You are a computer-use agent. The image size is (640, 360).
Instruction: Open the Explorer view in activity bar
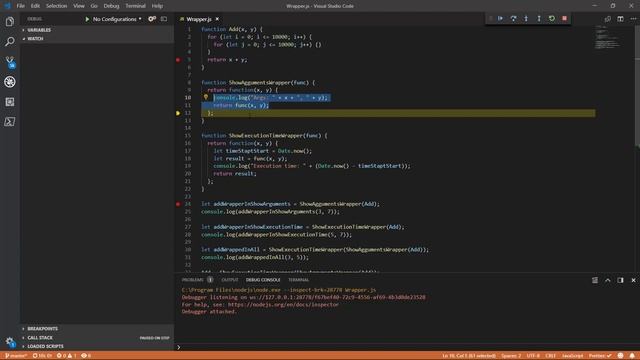pyautogui.click(x=10, y=21)
